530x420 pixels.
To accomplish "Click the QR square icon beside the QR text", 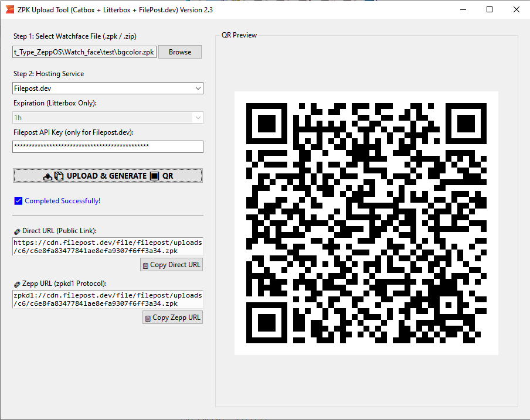I will (154, 176).
